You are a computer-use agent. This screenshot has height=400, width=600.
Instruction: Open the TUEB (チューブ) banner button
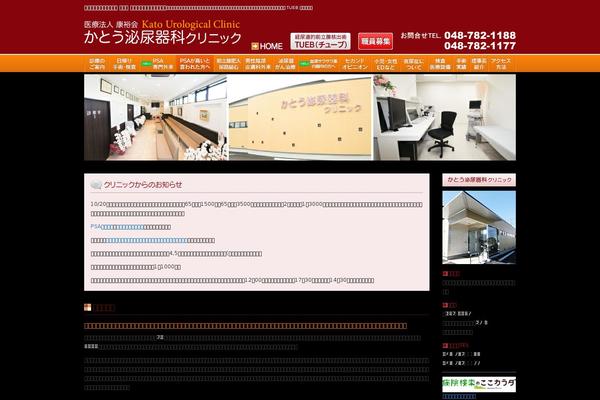point(320,41)
